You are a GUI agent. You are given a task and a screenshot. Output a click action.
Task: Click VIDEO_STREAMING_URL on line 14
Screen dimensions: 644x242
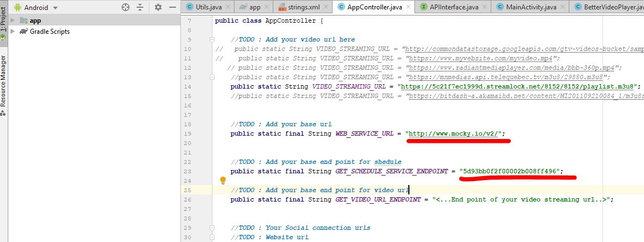349,87
